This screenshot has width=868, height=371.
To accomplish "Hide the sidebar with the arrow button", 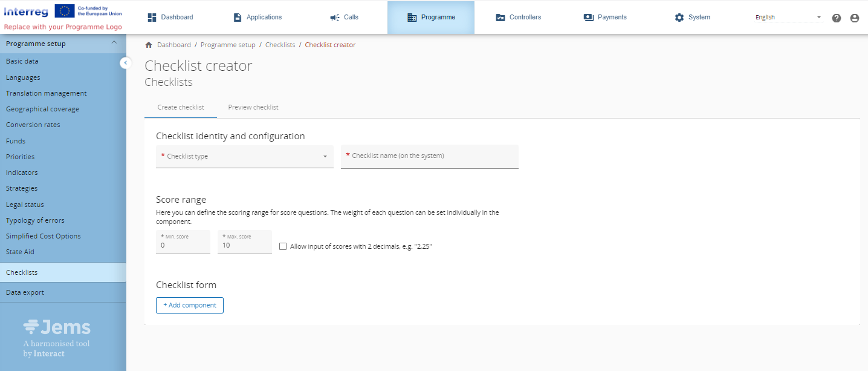I will coord(126,62).
